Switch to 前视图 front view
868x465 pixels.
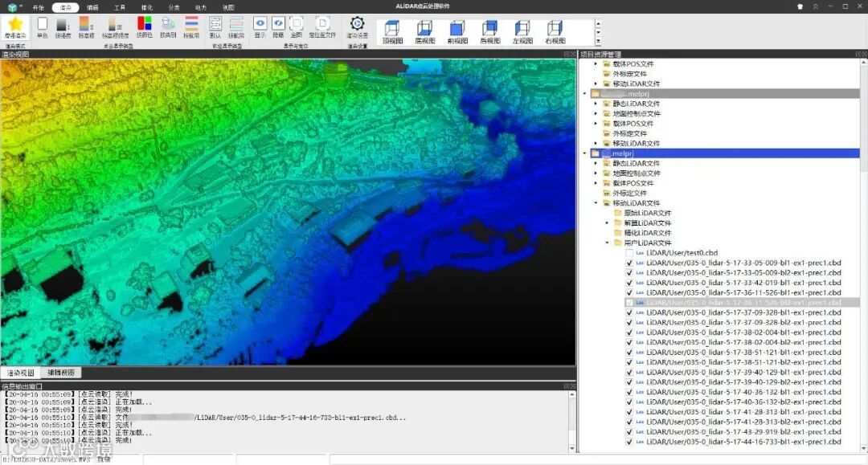[x=457, y=30]
